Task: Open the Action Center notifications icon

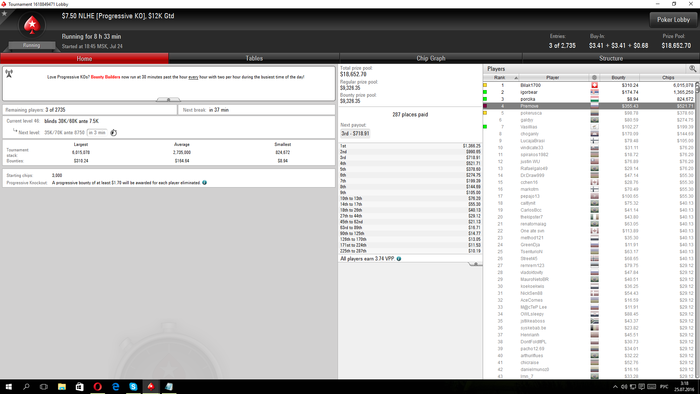Action: [642, 387]
